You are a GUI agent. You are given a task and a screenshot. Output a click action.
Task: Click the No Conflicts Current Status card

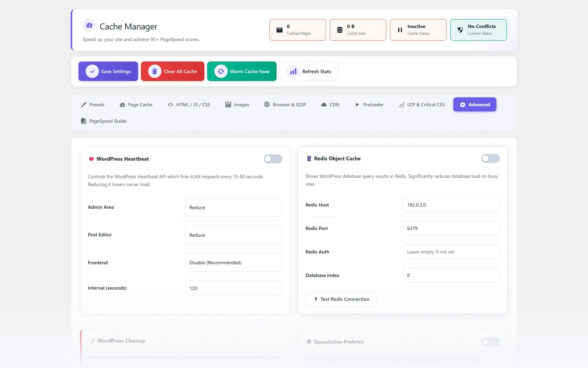point(478,30)
